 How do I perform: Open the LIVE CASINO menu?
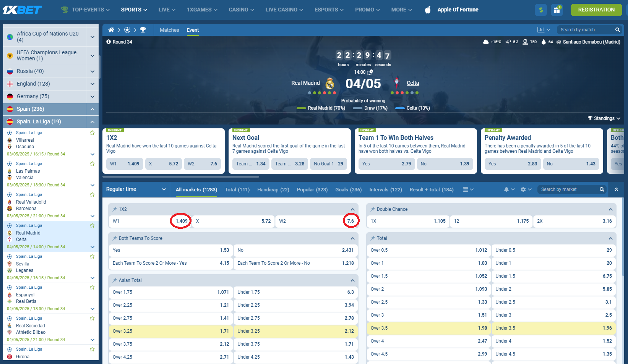point(284,10)
